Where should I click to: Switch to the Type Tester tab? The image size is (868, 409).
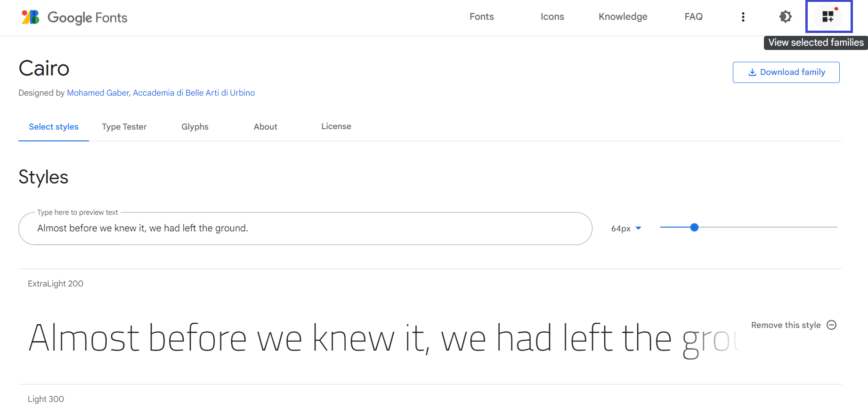(x=124, y=127)
